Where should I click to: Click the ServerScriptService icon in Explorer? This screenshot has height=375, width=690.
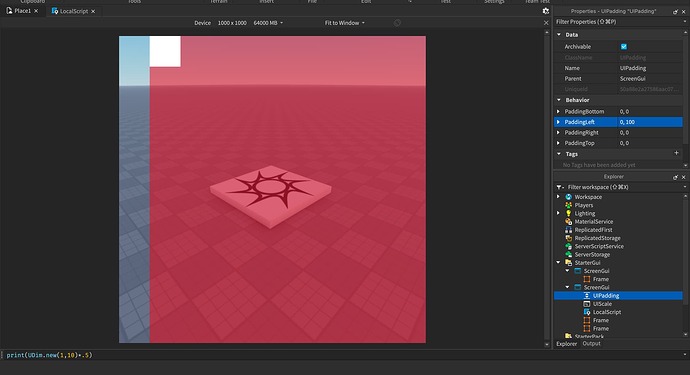(569, 246)
